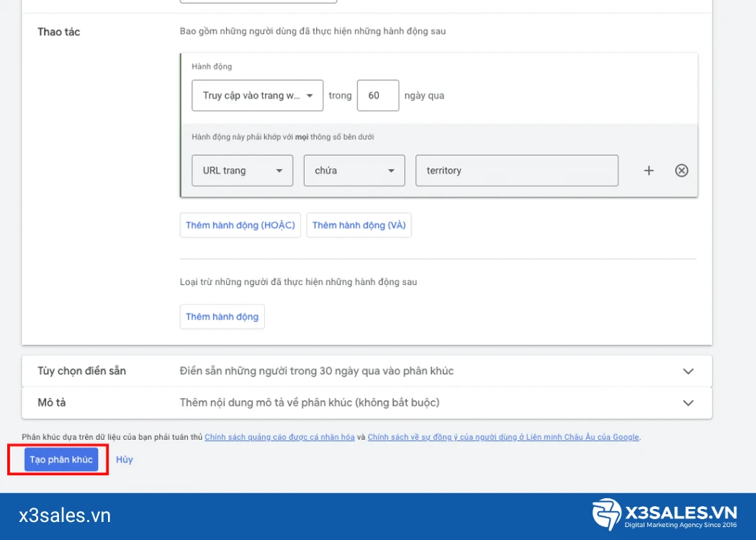
Task: Open the 'Truy cập vào trang w...' action dropdown
Action: point(258,96)
